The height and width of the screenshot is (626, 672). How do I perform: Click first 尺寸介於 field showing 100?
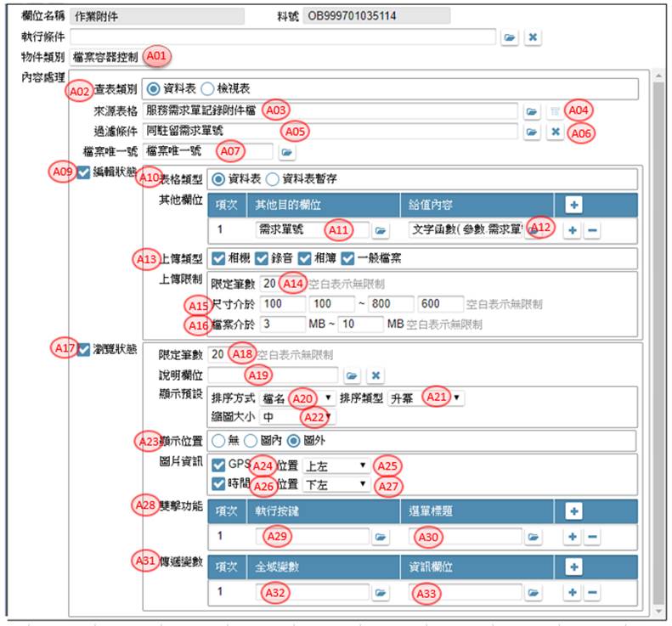[282, 304]
